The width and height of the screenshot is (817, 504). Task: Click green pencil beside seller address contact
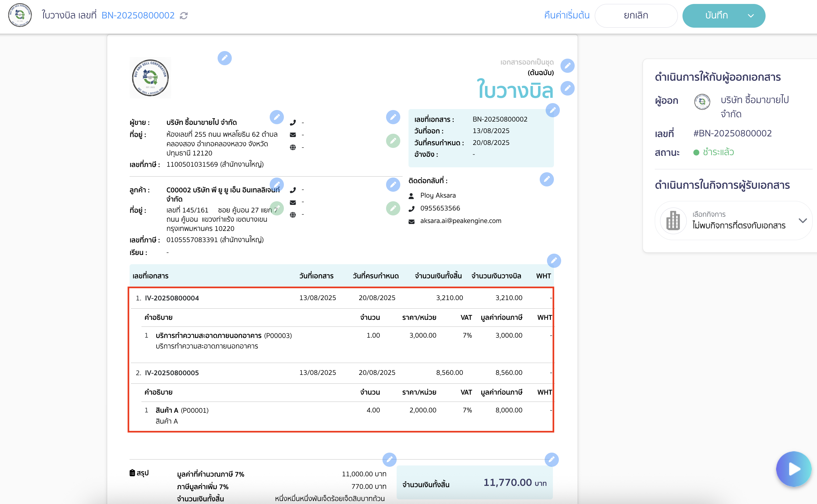coord(393,141)
